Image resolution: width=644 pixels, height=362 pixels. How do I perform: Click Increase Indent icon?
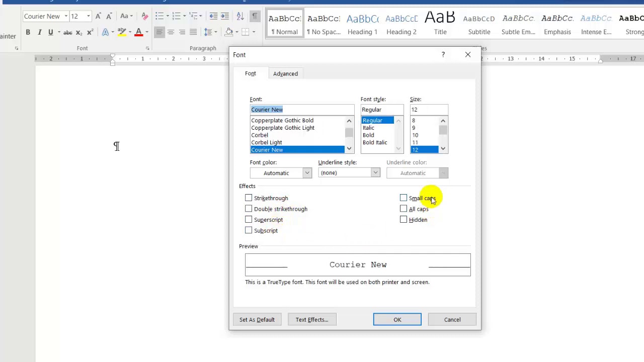pyautogui.click(x=224, y=16)
